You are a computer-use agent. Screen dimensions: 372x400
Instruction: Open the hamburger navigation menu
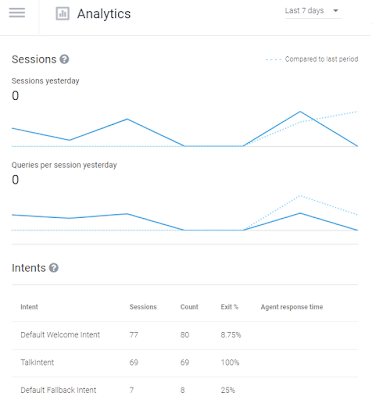[x=17, y=13]
